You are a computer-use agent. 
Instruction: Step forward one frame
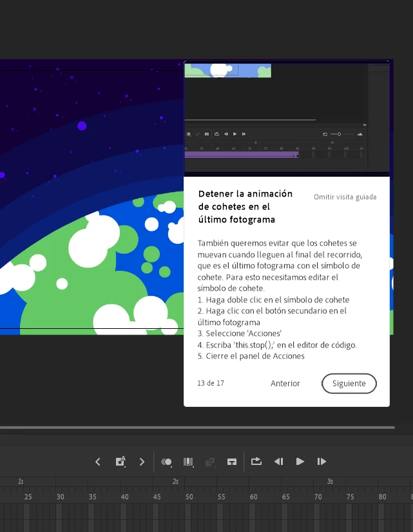pyautogui.click(x=322, y=462)
